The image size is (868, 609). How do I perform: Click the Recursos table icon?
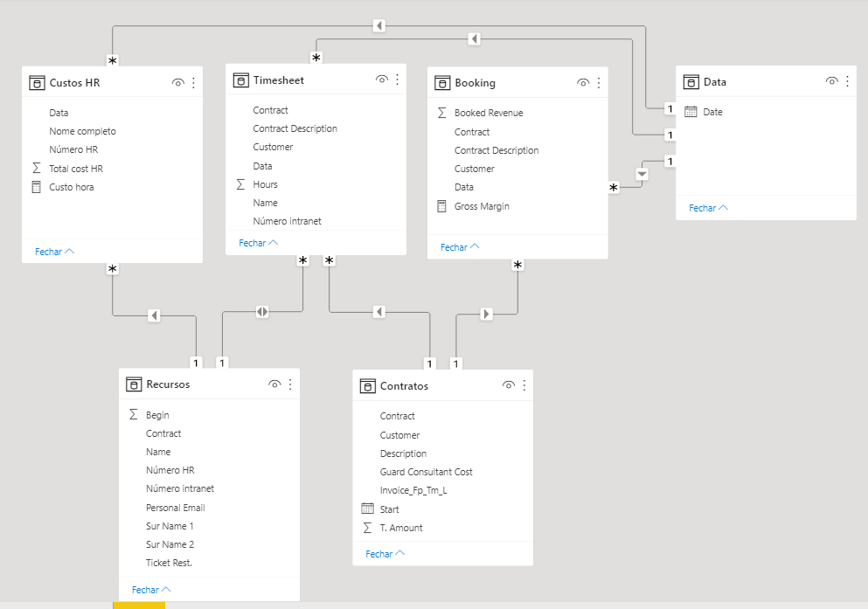(x=134, y=384)
